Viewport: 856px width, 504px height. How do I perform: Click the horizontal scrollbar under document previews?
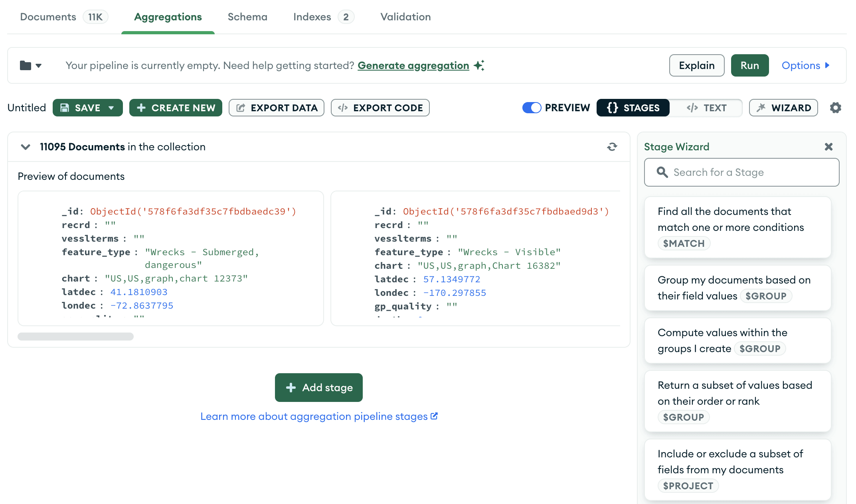tap(75, 337)
